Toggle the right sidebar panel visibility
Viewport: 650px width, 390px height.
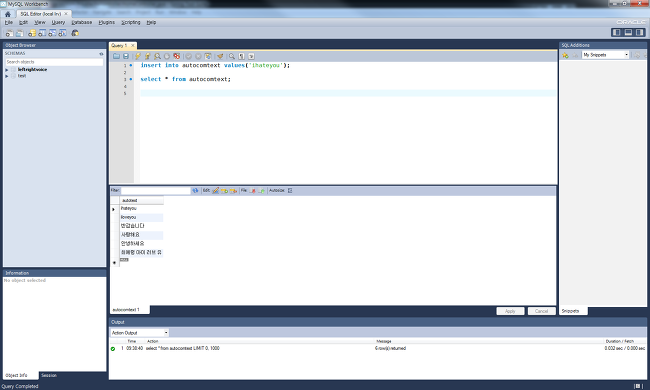pos(640,32)
